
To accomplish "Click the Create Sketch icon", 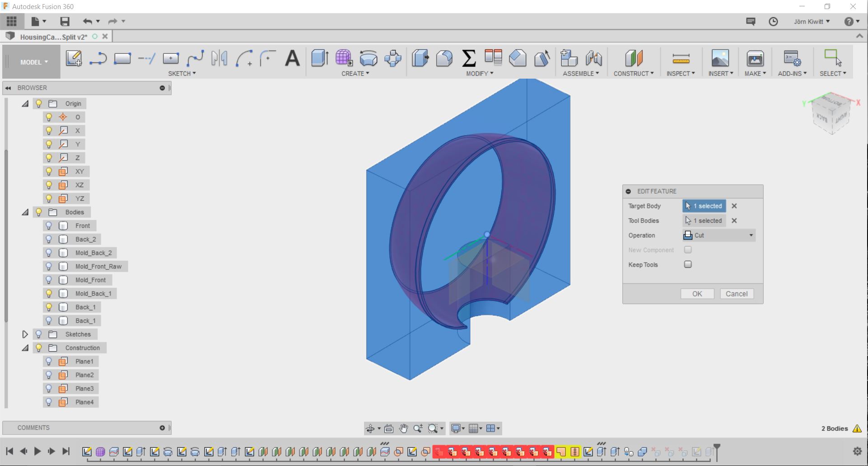I will pyautogui.click(x=74, y=58).
